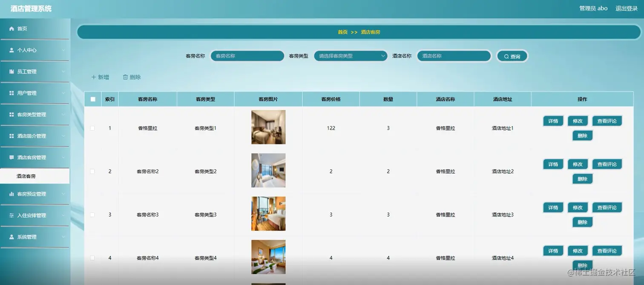This screenshot has width=644, height=285.
Task: Open 系统管理 sidebar menu
Action: 34,237
